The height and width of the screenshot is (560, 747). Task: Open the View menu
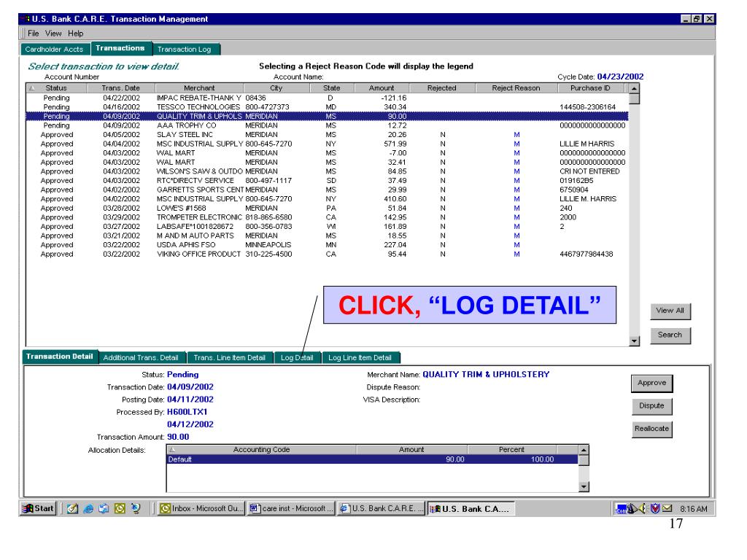(x=53, y=34)
